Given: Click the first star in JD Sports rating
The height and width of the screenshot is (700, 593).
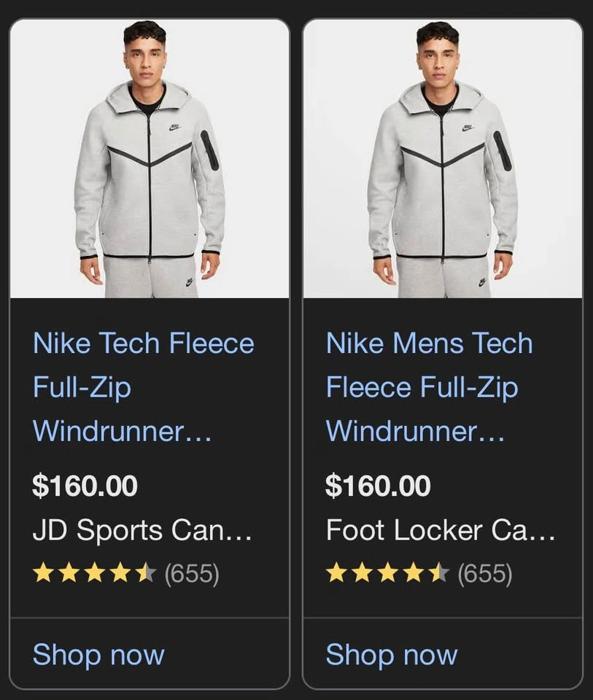Looking at the screenshot, I should [43, 574].
